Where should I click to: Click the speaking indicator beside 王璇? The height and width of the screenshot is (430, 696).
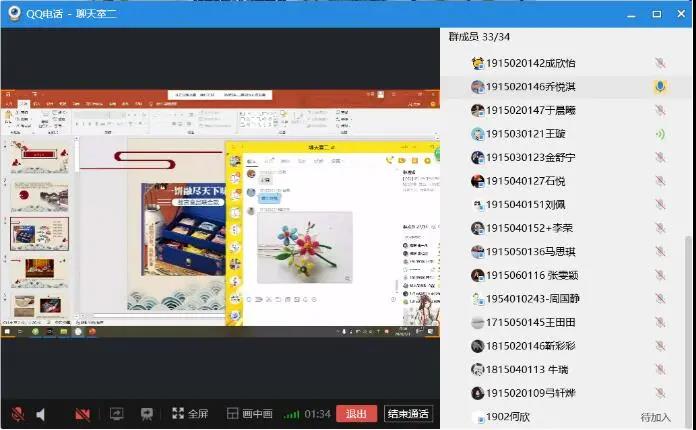(x=660, y=134)
